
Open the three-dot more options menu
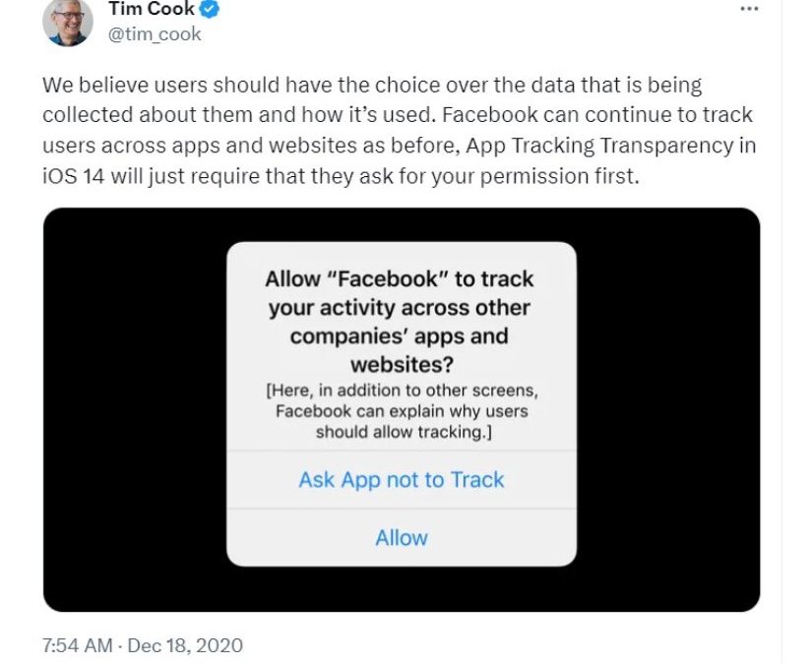(x=749, y=9)
